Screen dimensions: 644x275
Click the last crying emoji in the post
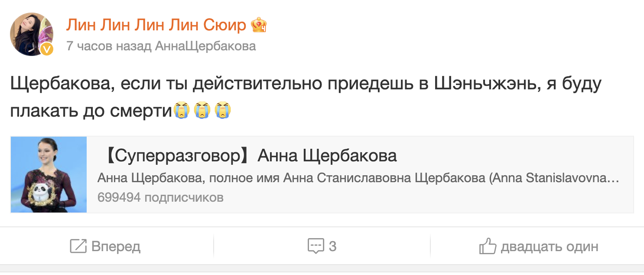223,110
